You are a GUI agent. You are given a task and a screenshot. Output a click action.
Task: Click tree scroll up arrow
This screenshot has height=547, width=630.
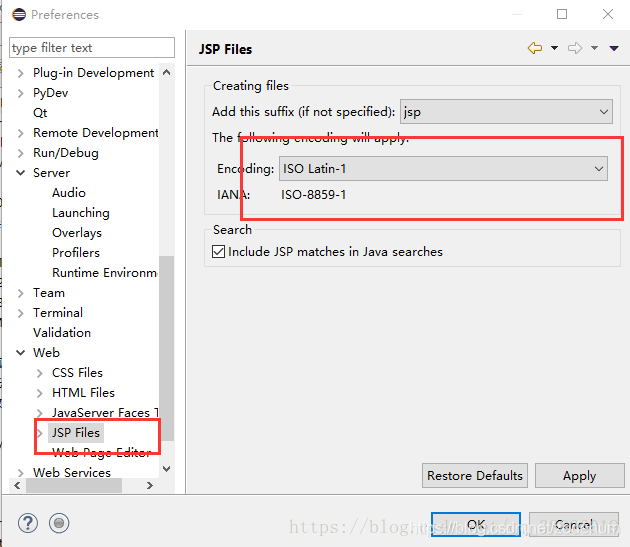coord(167,73)
